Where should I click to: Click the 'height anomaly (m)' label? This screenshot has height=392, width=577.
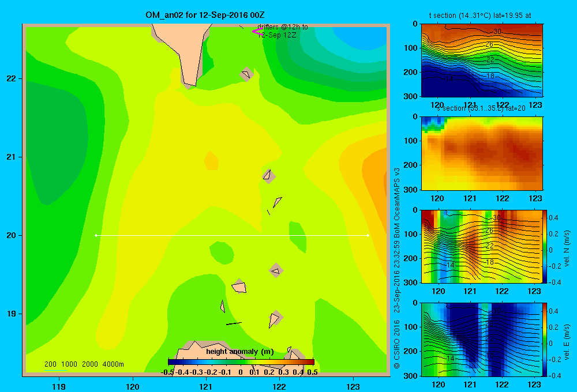[x=240, y=352]
